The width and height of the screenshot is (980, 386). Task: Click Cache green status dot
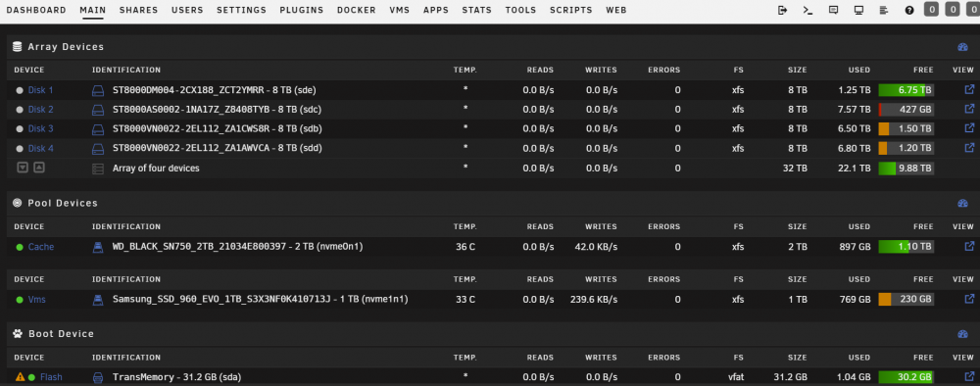coord(20,247)
